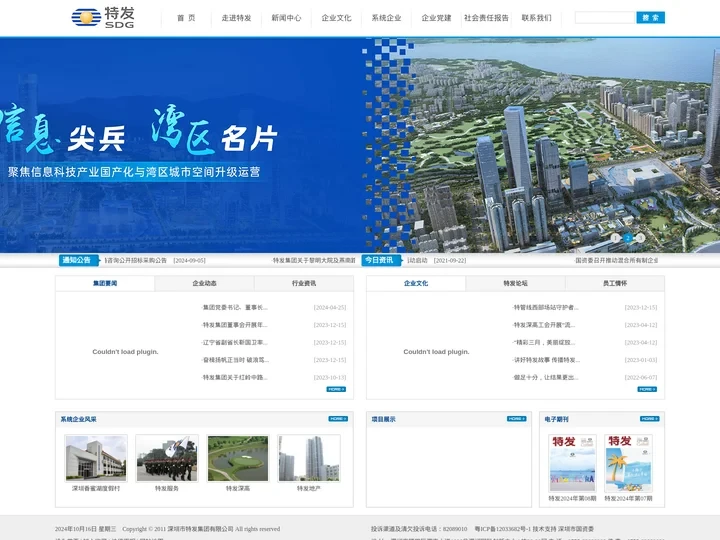Click the 搜索 search button

pos(650,18)
